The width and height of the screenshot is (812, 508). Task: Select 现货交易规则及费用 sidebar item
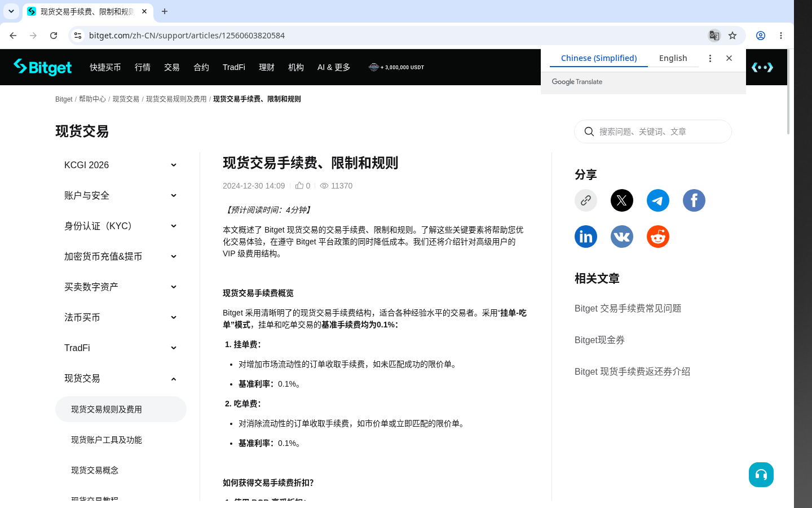tap(121, 409)
